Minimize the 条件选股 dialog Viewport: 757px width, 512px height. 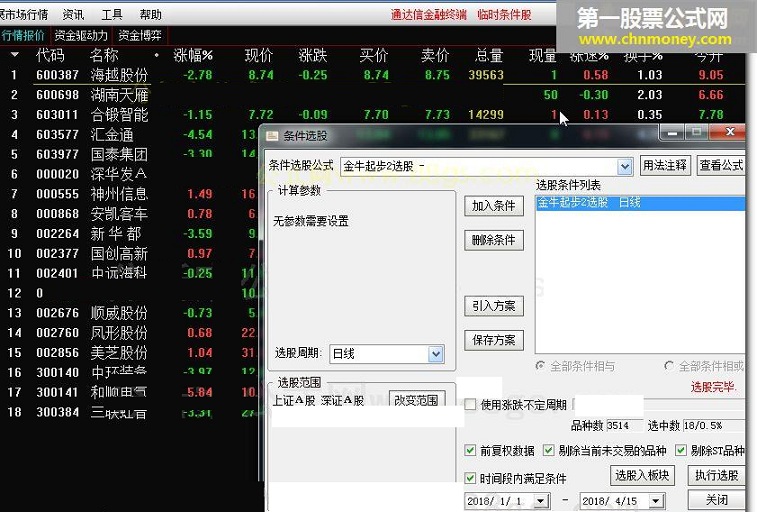tap(674, 132)
